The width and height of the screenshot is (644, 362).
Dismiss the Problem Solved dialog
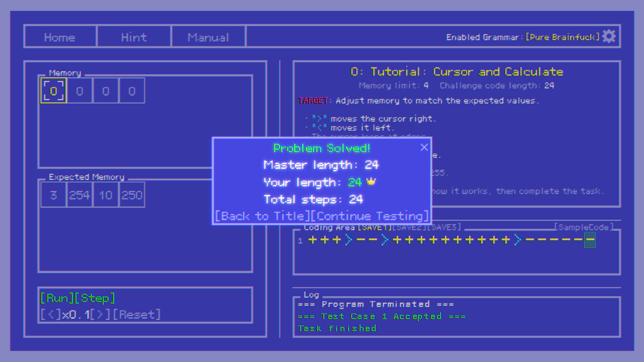click(x=424, y=147)
